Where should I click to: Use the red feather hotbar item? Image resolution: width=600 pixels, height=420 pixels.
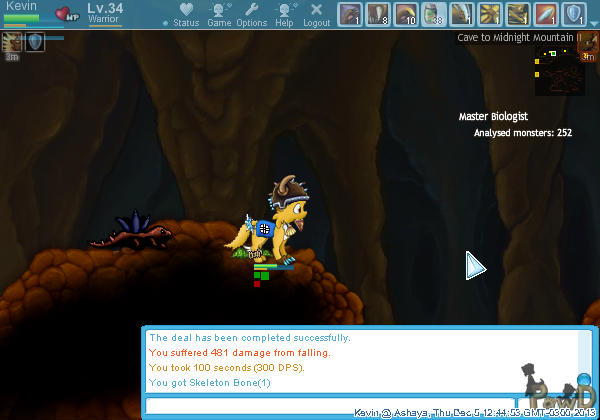point(546,14)
